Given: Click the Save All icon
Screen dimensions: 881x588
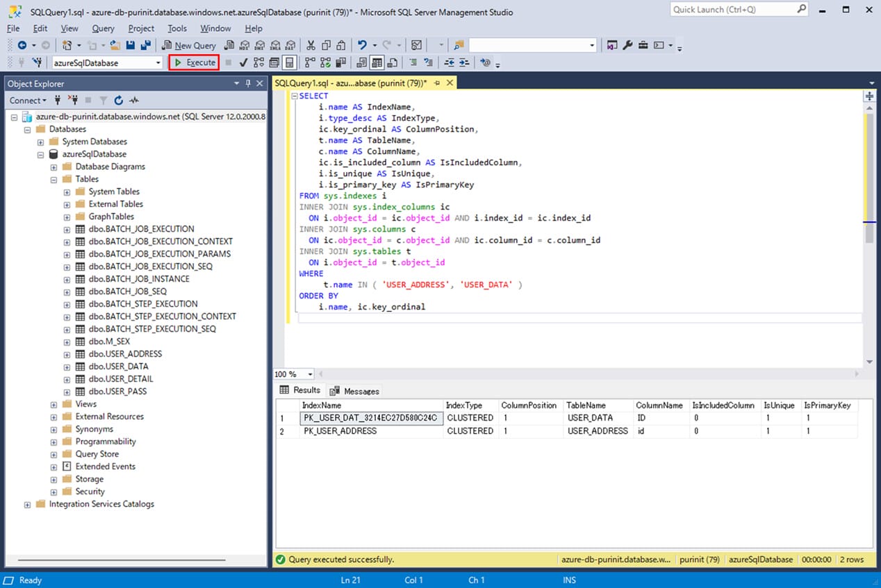Looking at the screenshot, I should (146, 45).
